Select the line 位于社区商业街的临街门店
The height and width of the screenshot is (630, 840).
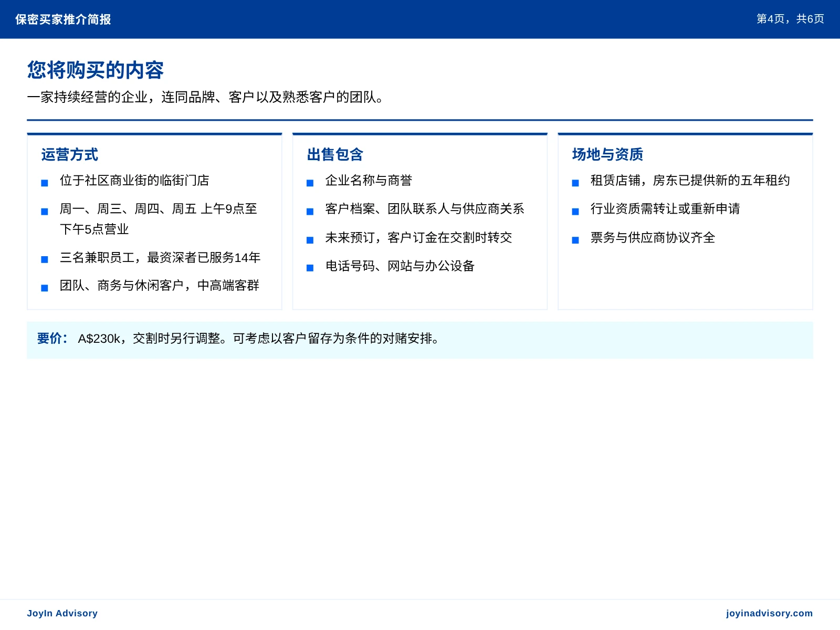point(134,181)
